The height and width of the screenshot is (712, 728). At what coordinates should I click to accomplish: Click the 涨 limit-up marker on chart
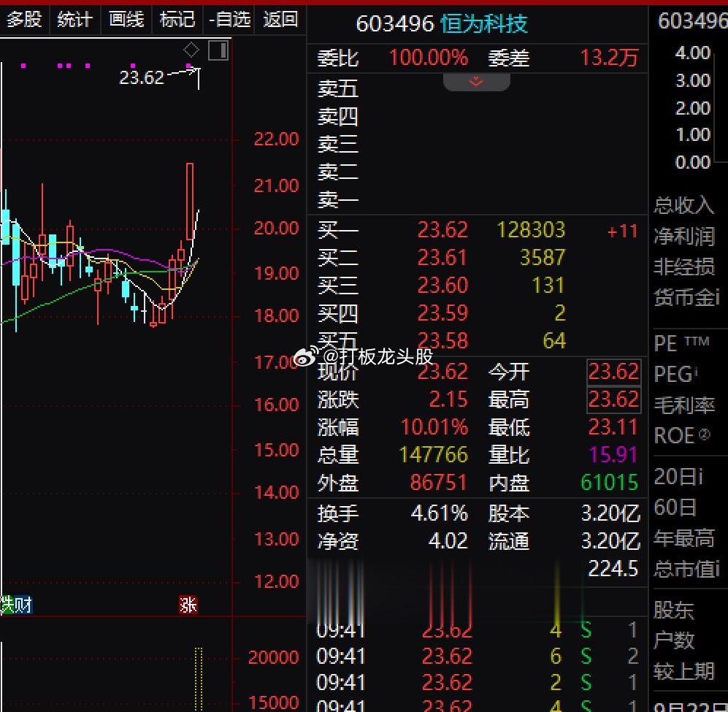[x=188, y=605]
